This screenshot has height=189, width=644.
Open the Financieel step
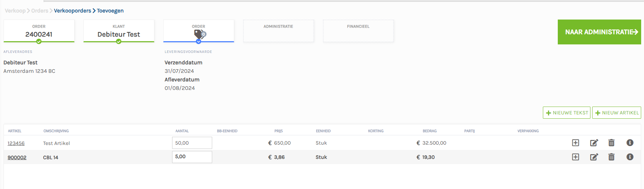358,31
